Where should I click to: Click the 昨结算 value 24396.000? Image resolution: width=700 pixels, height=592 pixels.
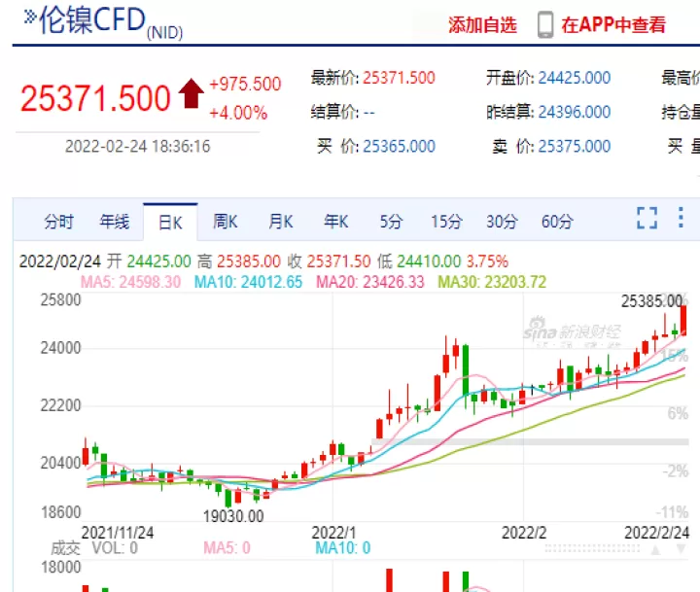tap(575, 112)
